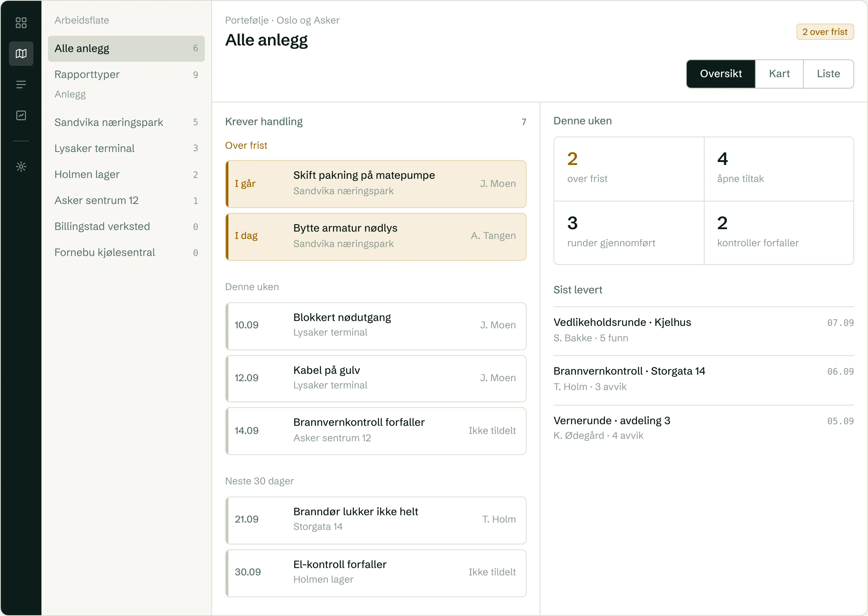This screenshot has height=616, width=868.
Task: Open the 'Brannvernkontroll forfaller' task card
Action: click(x=375, y=431)
